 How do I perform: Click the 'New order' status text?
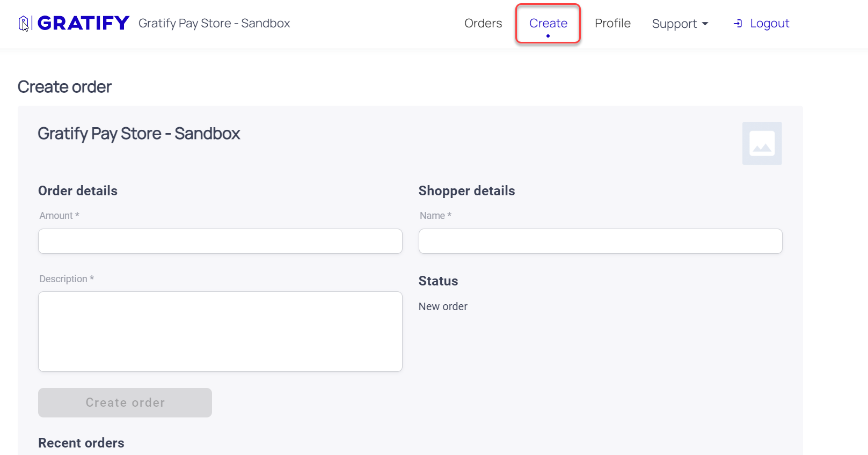tap(443, 306)
